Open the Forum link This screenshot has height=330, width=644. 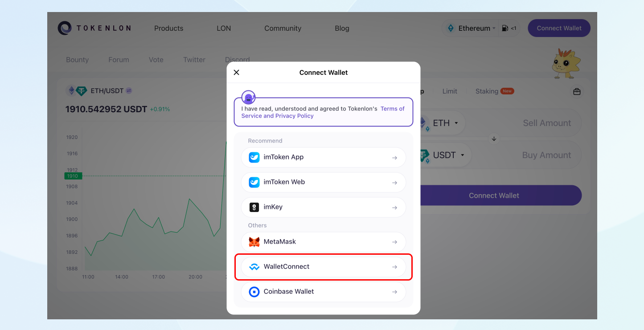pyautogui.click(x=119, y=60)
